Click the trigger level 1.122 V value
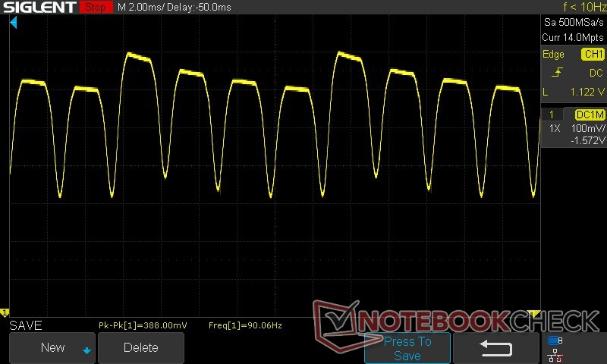 (x=587, y=92)
